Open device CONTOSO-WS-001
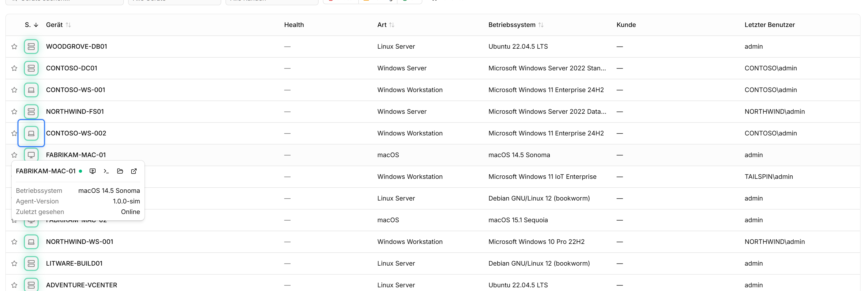 coord(75,90)
